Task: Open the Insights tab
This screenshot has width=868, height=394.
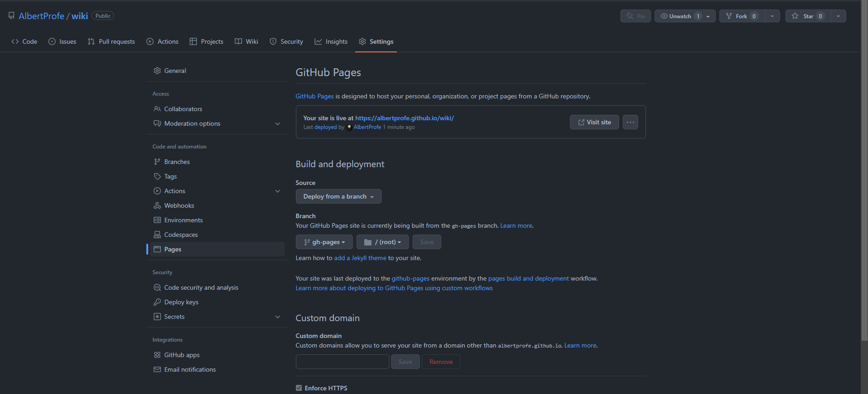Action: pos(331,41)
